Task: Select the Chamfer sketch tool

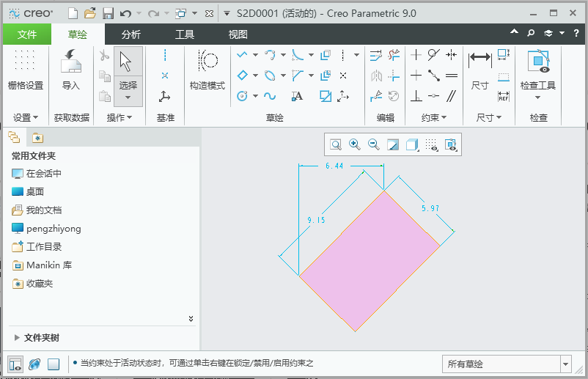Action: [298, 76]
